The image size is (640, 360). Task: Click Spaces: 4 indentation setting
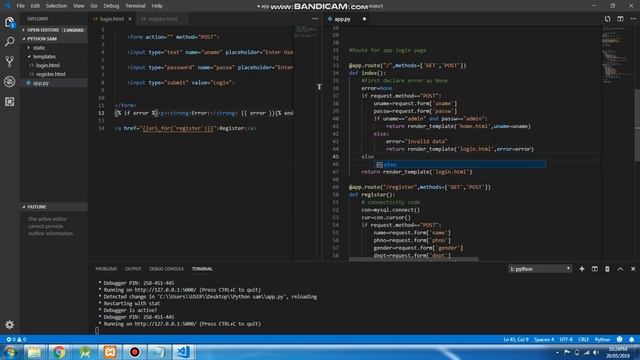pos(544,339)
